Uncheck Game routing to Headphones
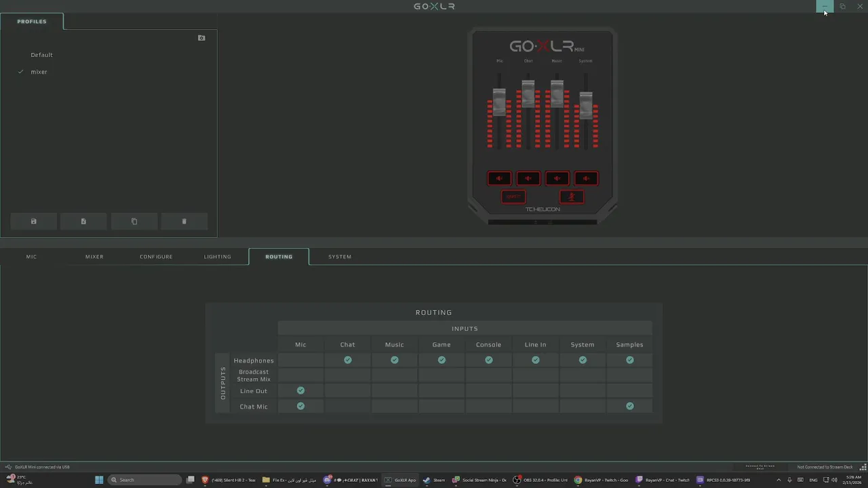Viewport: 868px width, 488px height. [x=441, y=361]
